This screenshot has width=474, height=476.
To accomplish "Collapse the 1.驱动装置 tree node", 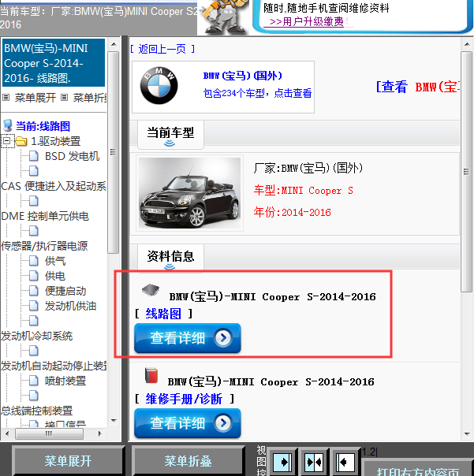I will (6, 141).
